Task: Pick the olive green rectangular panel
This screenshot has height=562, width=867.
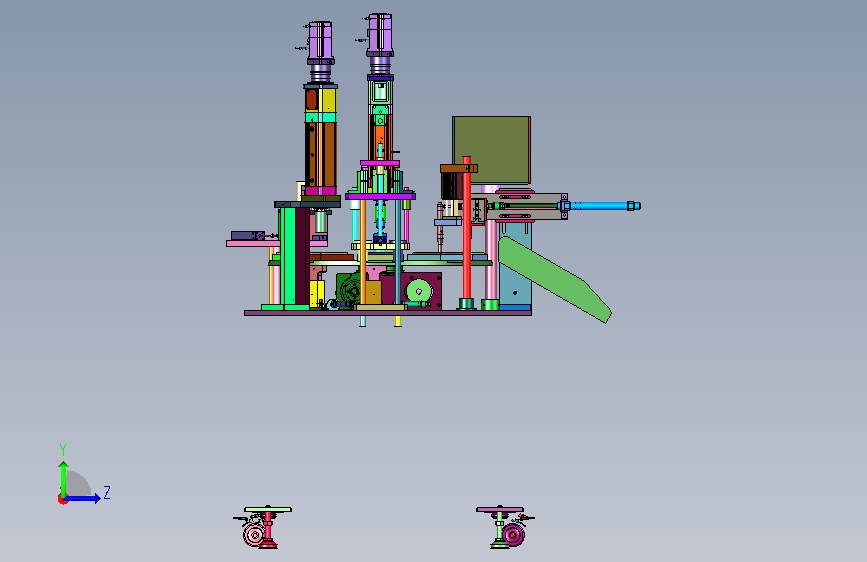Action: (491, 150)
